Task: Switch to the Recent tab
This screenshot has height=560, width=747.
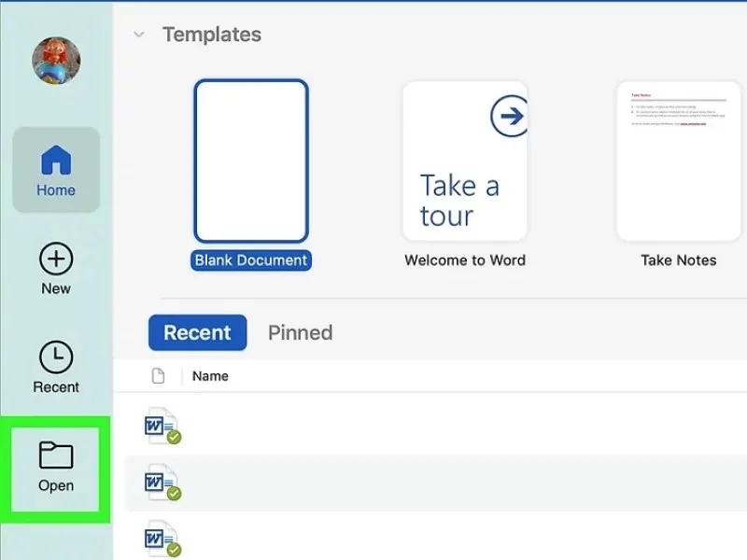Action: [198, 332]
